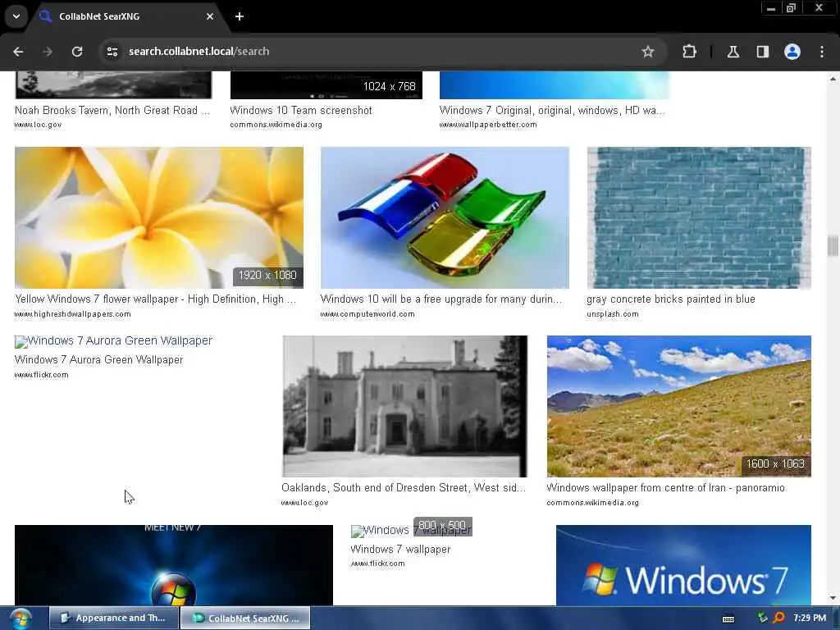Viewport: 840px width, 630px height.
Task: Click commons.wikimedia.org under Iran wallpaper
Action: click(x=592, y=503)
